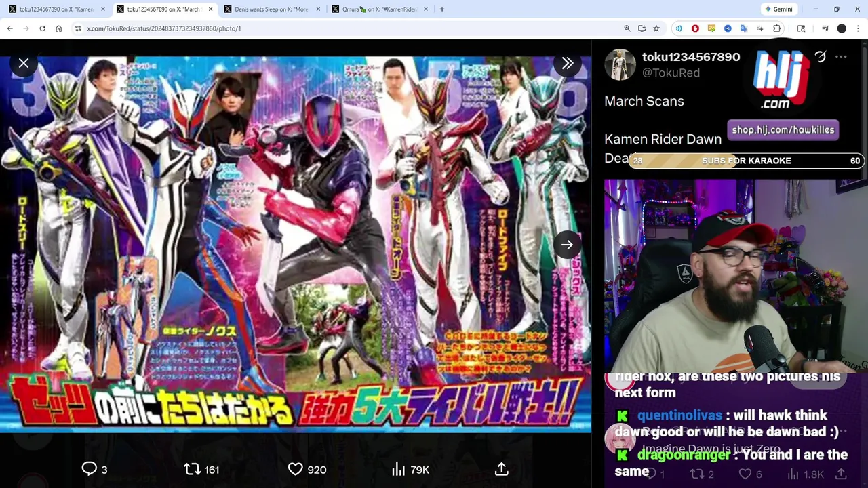
Task: Open the @TokuRed handle link
Action: pyautogui.click(x=671, y=73)
